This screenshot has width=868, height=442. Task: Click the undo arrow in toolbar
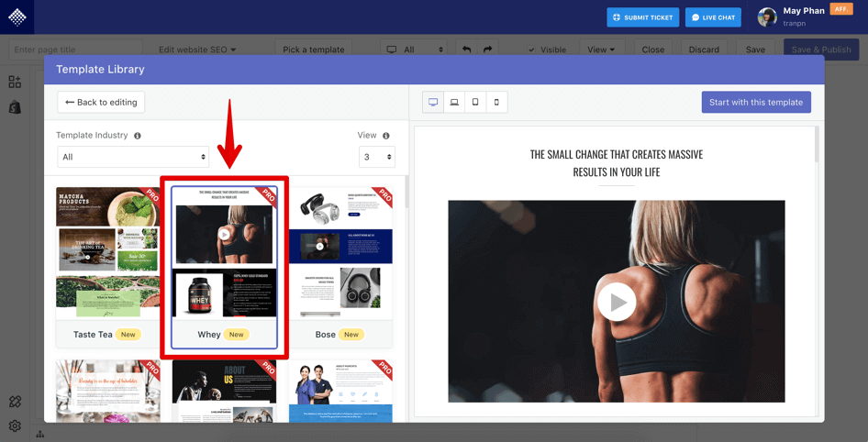[467, 50]
